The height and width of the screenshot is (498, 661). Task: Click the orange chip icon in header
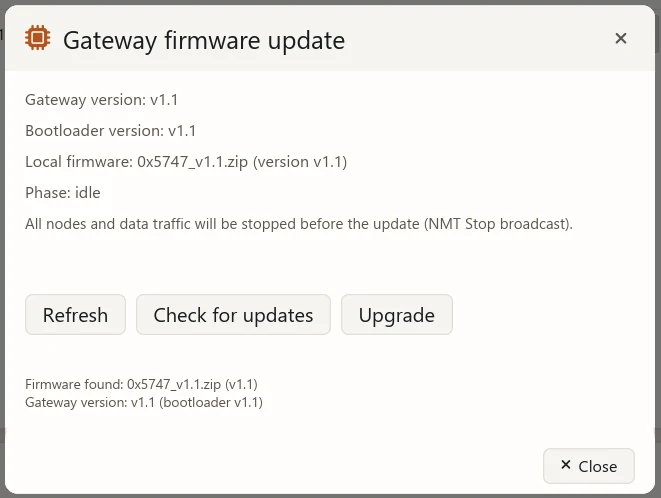coord(38,38)
